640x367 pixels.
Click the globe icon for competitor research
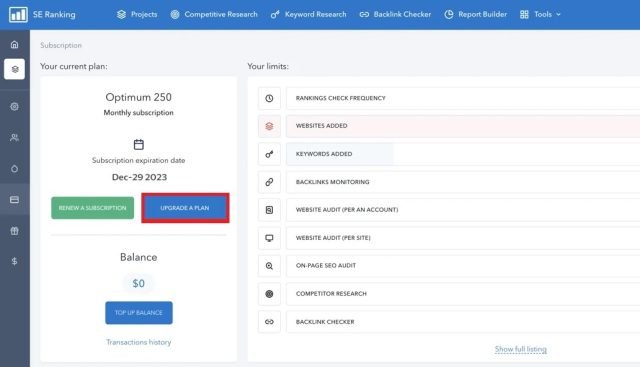[x=269, y=294]
